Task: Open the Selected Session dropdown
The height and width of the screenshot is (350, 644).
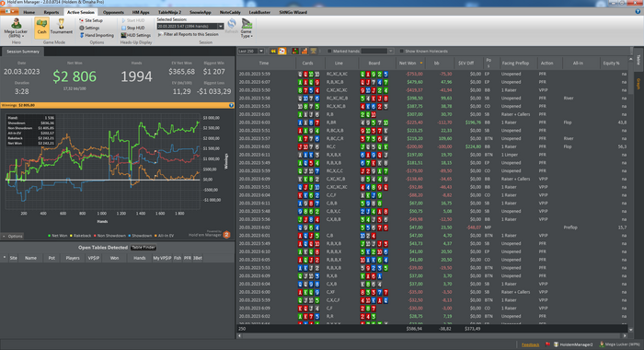Action: click(220, 27)
